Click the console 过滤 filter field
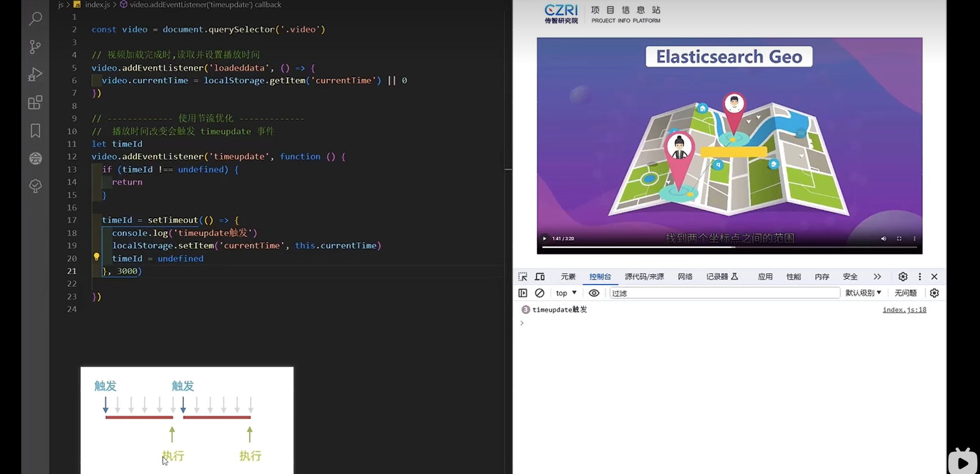 tap(724, 293)
